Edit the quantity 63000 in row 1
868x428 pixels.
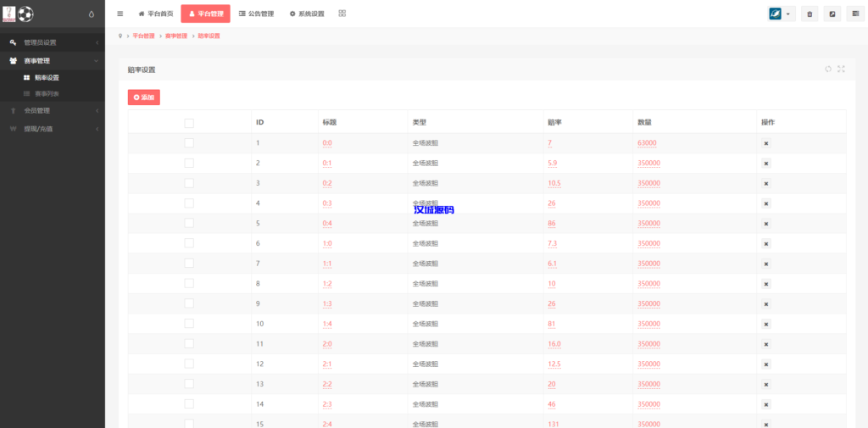pyautogui.click(x=647, y=143)
